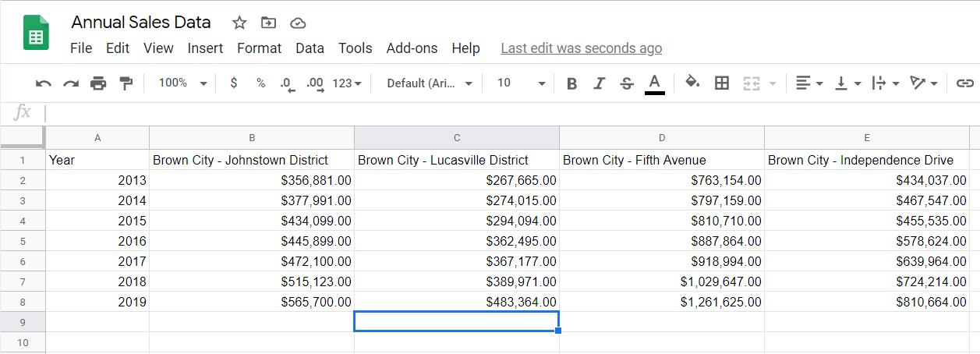This screenshot has height=354, width=980.
Task: Select cell with $367,177.00
Action: pyautogui.click(x=457, y=261)
